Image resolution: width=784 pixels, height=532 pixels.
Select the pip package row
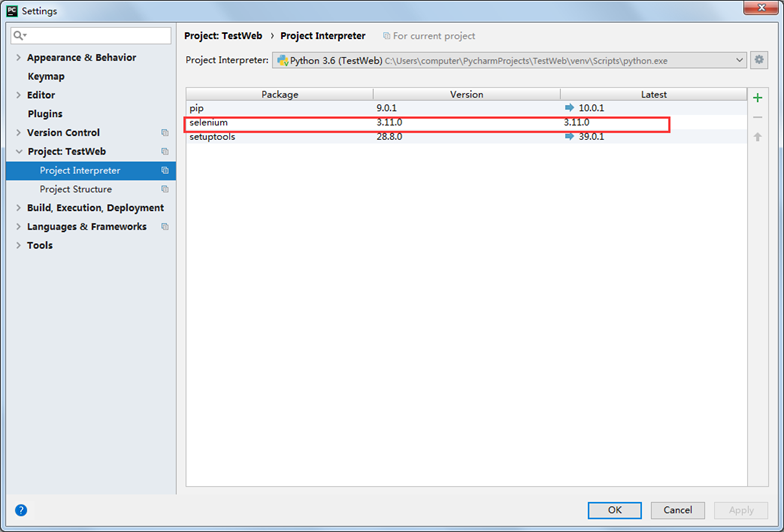coord(466,108)
